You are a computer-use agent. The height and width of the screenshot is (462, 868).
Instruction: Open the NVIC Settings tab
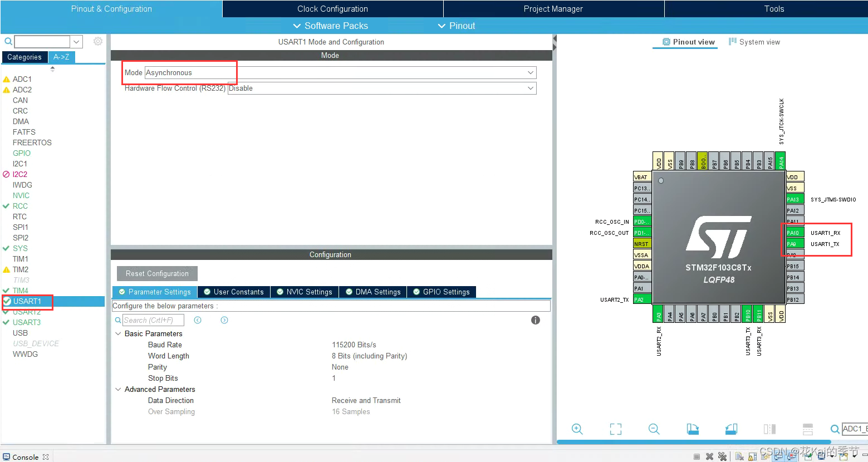tap(305, 292)
